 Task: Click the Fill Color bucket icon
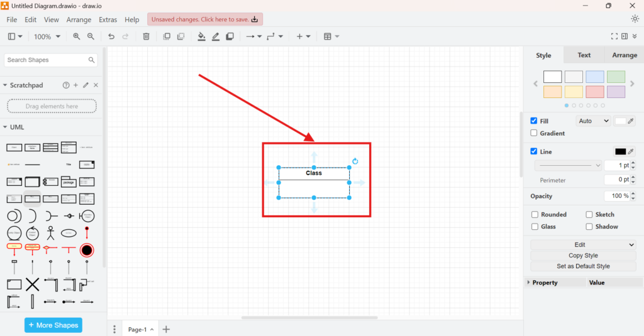coord(201,36)
